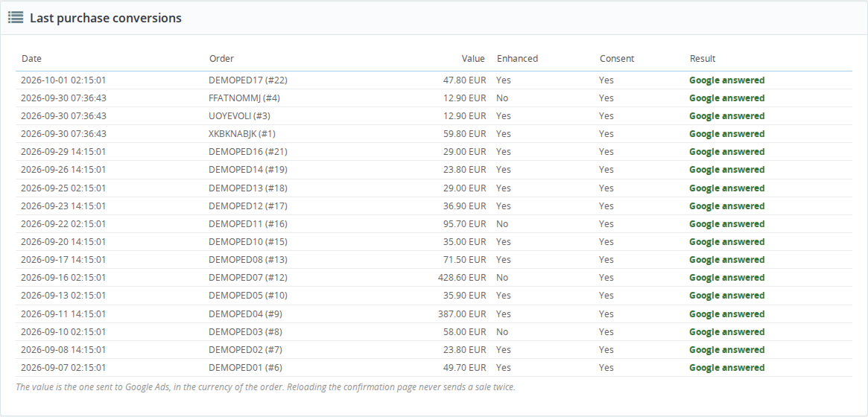Click date 2026-09-11 14:15:01
This screenshot has height=417, width=868.
coord(63,313)
